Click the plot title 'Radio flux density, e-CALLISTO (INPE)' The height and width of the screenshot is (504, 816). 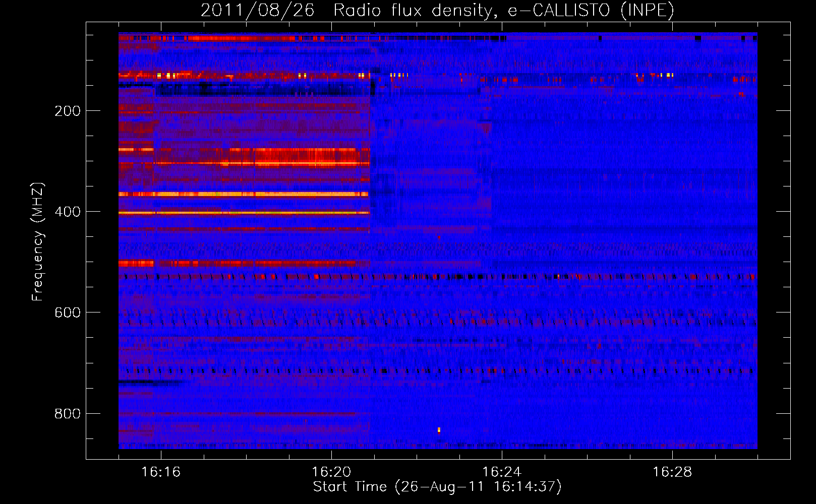tap(503, 11)
